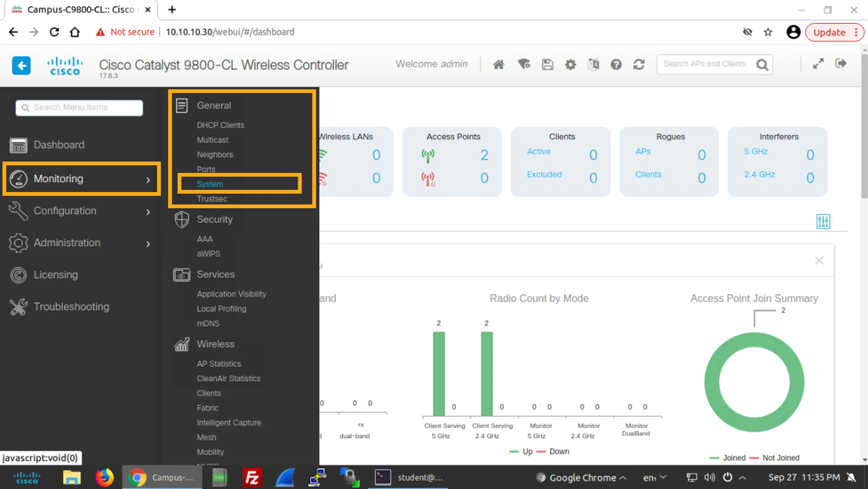Open the Save Configuration floppy icon
868x489 pixels.
[x=547, y=64]
